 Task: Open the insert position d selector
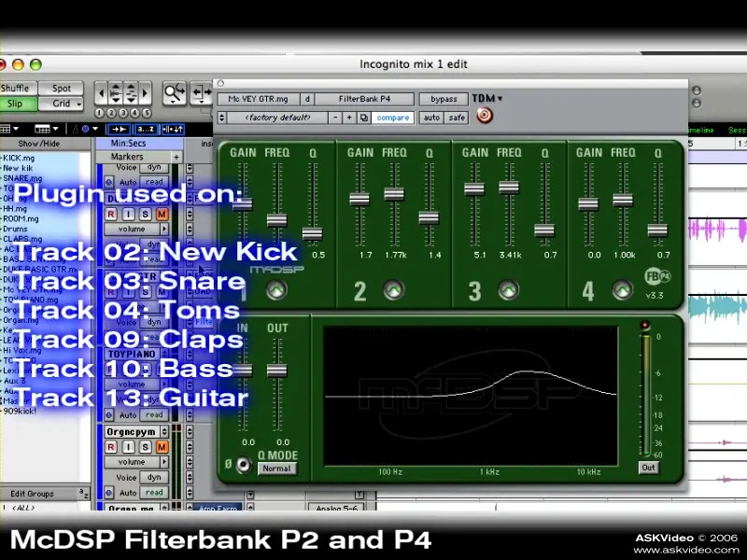pyautogui.click(x=307, y=99)
